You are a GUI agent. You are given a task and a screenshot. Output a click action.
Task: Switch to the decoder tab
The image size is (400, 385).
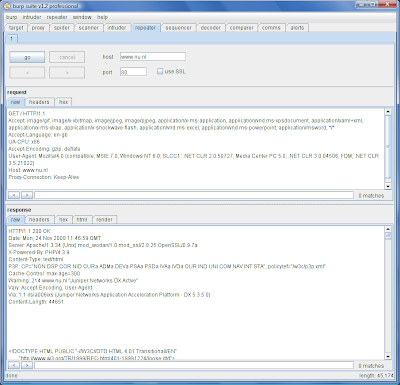[x=211, y=28]
